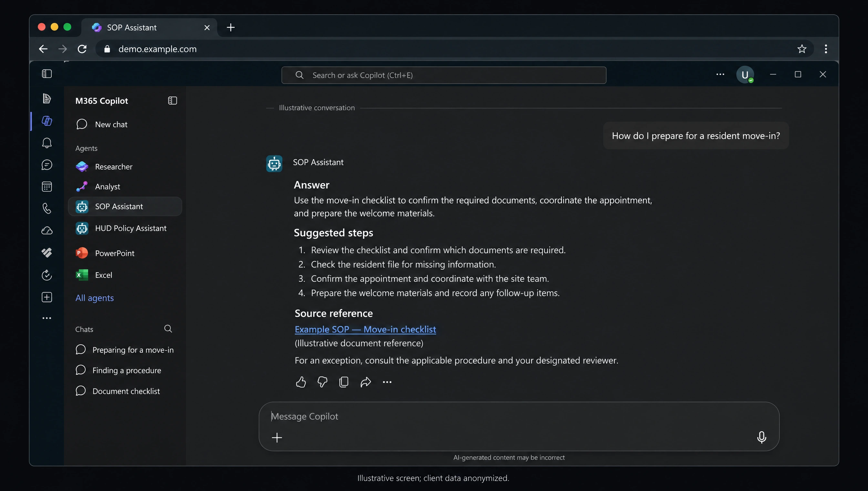
Task: Copy the SOP Assistant response
Action: (x=344, y=382)
